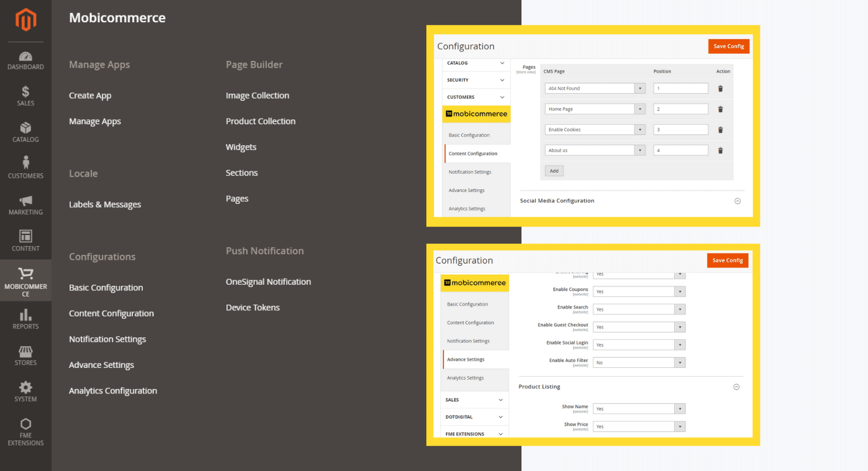Open Analytics Configuration in Mobicommerce menu
868x471 pixels.
tap(113, 391)
